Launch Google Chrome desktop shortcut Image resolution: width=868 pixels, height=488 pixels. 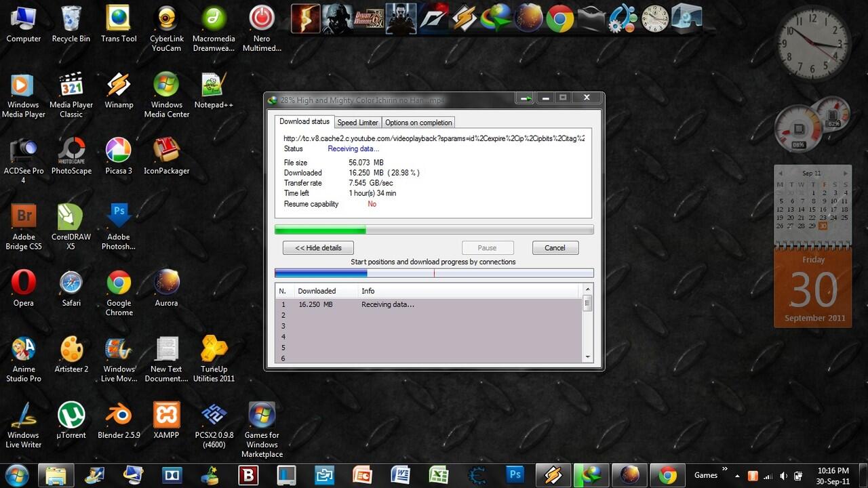[119, 293]
